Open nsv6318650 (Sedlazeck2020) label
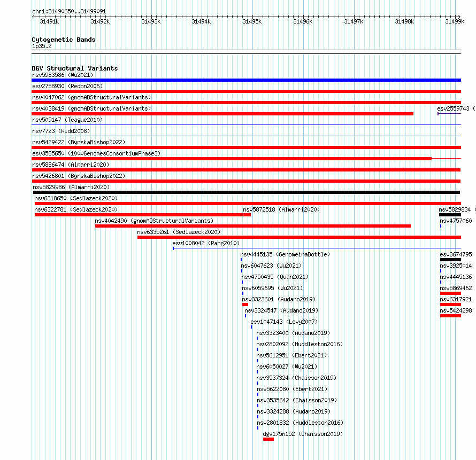476x460 pixels. 76,198
